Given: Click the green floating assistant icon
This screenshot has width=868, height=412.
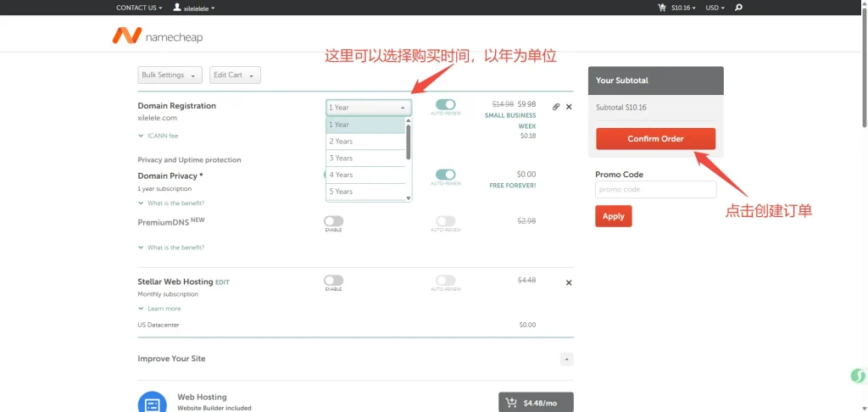Looking at the screenshot, I should 858,376.
